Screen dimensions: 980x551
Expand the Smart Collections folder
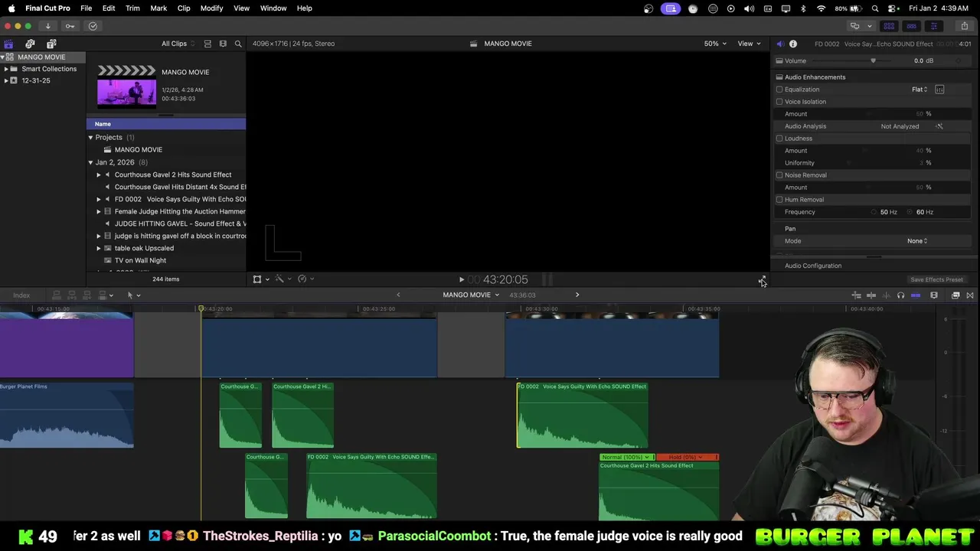coord(6,69)
